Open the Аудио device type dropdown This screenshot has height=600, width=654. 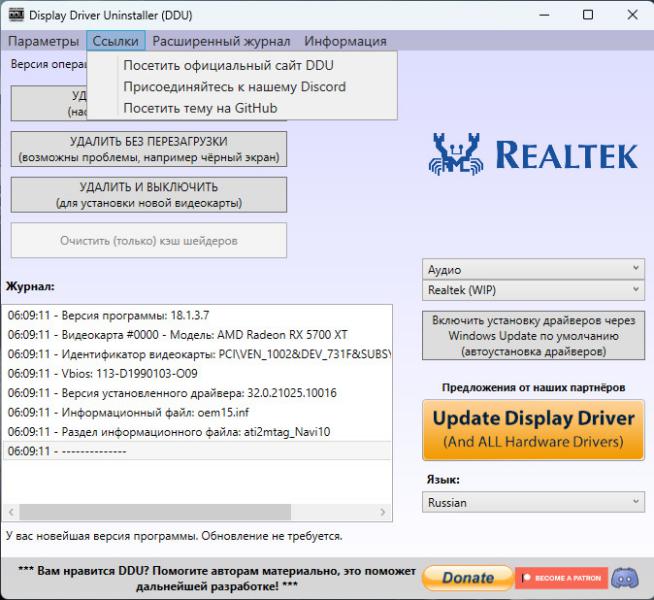tap(533, 269)
